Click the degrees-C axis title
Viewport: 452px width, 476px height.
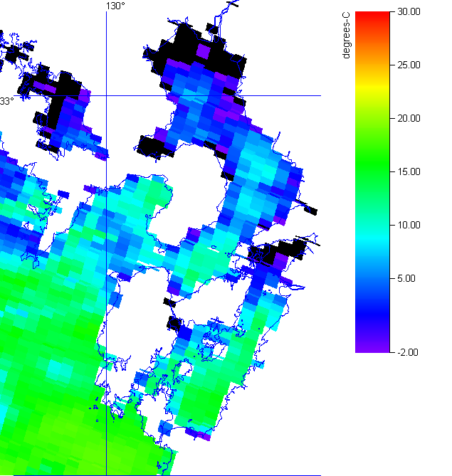point(346,35)
